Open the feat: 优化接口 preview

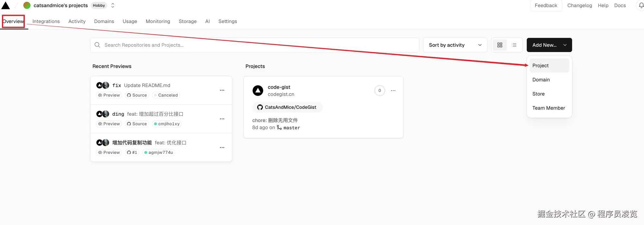point(171,142)
